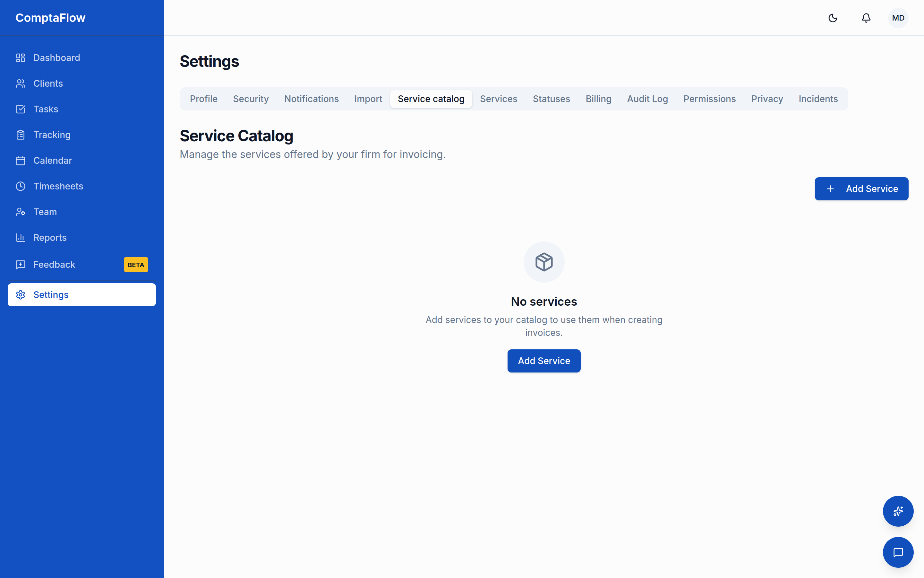Click 'Manage the services offered' description

click(x=313, y=154)
